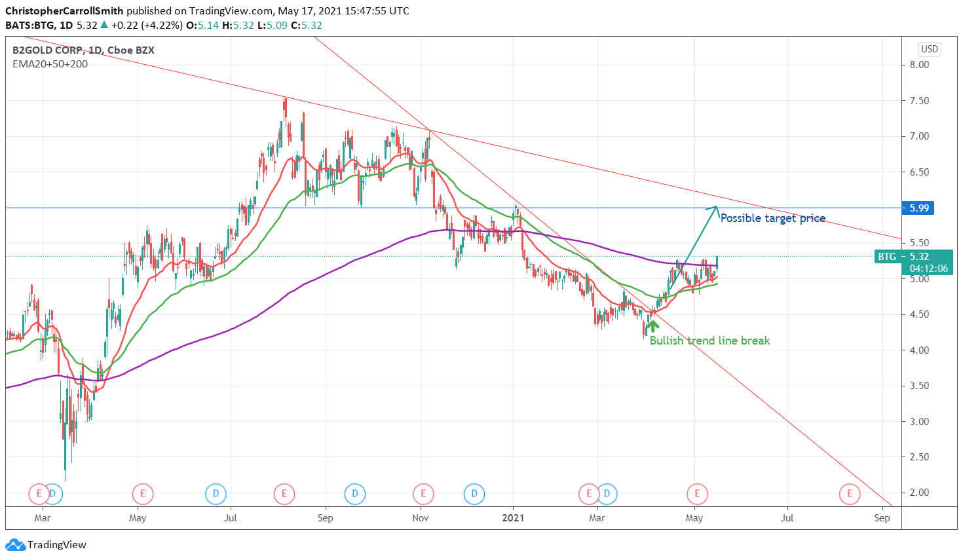Select the 'Possible target price' annotation
This screenshot has height=560, width=963.
tap(773, 218)
